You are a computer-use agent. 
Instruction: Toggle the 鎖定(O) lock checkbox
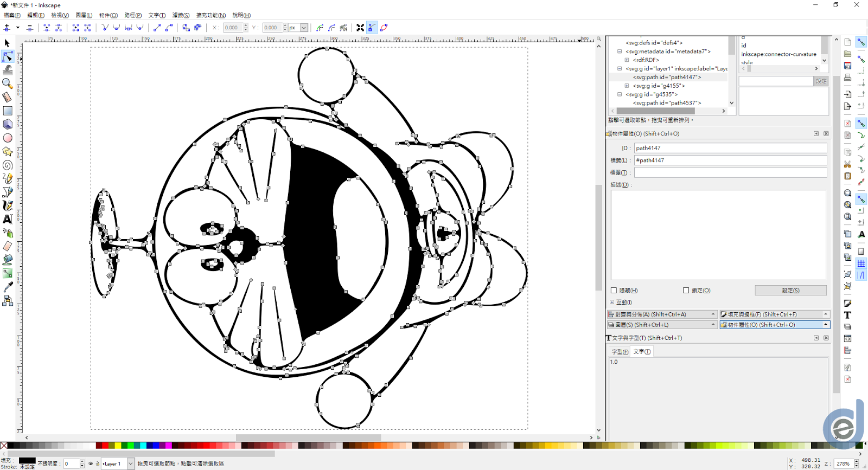click(x=686, y=291)
